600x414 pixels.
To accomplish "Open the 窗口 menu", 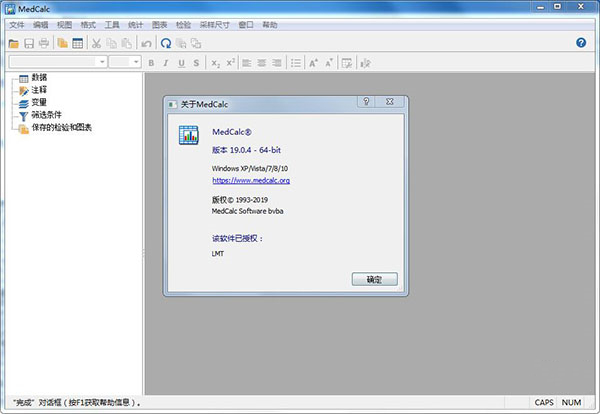I will click(x=246, y=25).
